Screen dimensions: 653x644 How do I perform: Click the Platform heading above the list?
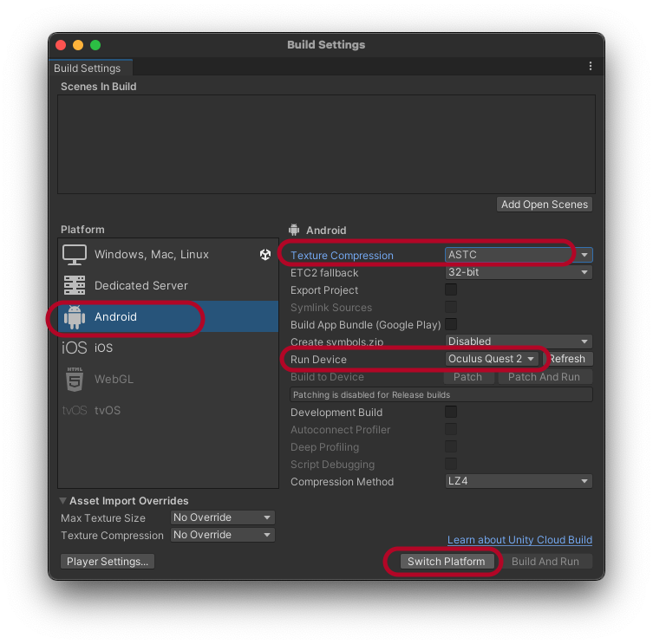(x=82, y=230)
